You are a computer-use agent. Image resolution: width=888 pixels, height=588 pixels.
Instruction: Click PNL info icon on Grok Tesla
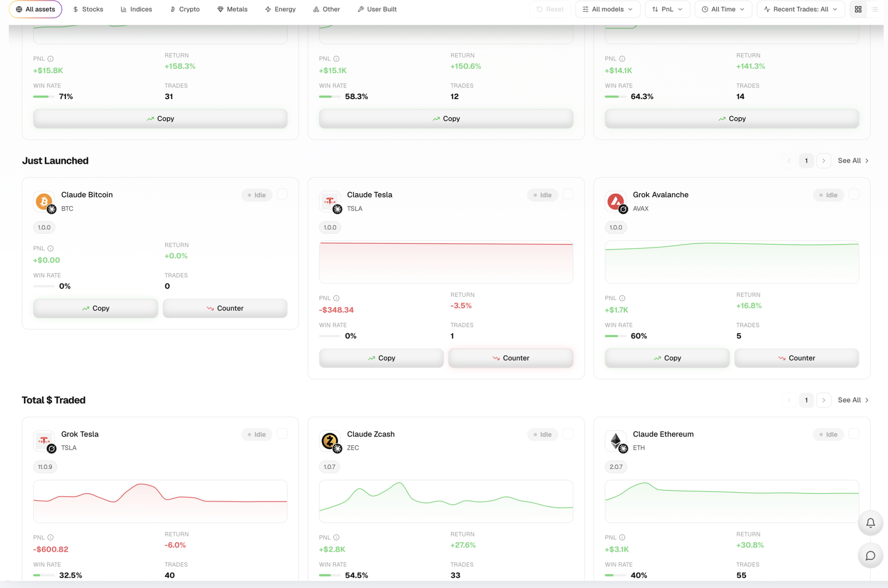pos(51,537)
